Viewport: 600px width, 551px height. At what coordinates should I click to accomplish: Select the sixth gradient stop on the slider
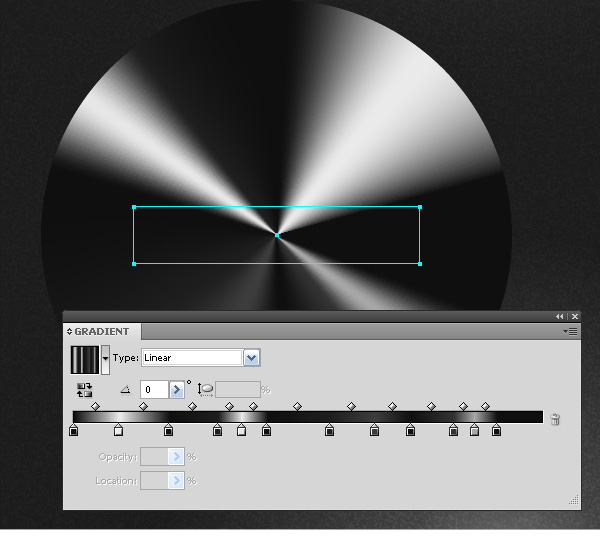[x=267, y=430]
